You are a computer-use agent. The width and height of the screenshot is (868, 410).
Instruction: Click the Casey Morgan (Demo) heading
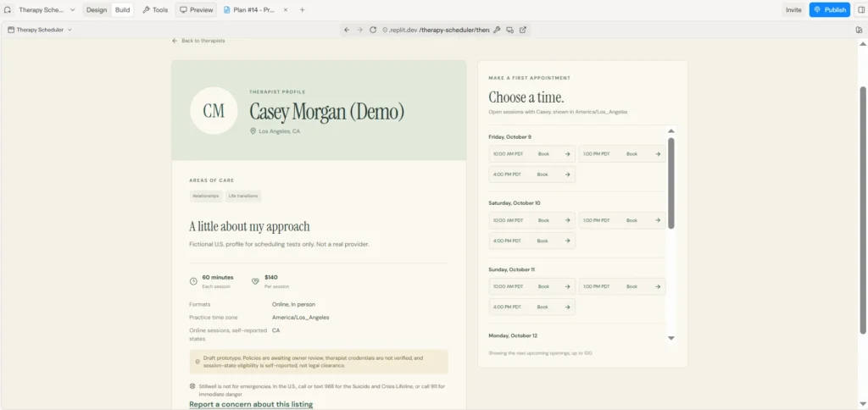[x=326, y=113]
